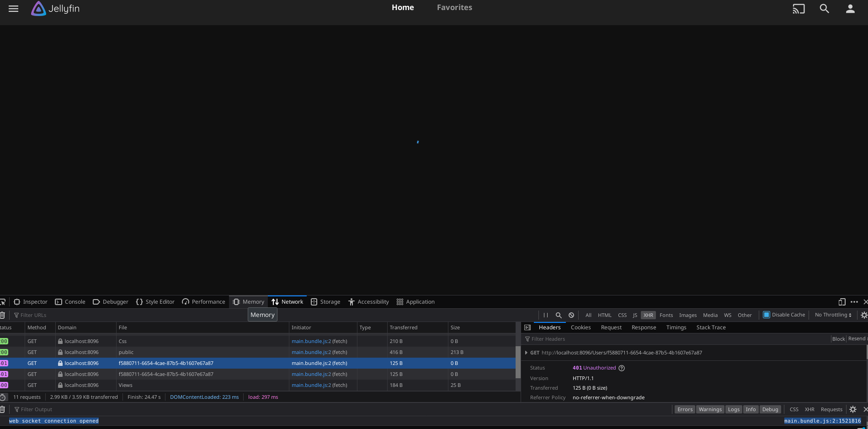Viewport: 868px width, 429px height.
Task: Open the Jellyfin hamburger menu
Action: 14,9
